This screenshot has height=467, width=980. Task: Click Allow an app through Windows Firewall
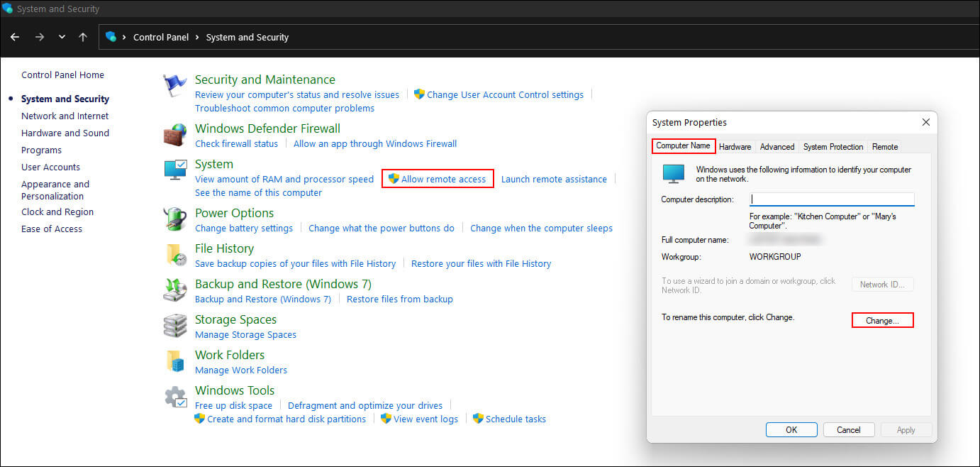(x=375, y=144)
